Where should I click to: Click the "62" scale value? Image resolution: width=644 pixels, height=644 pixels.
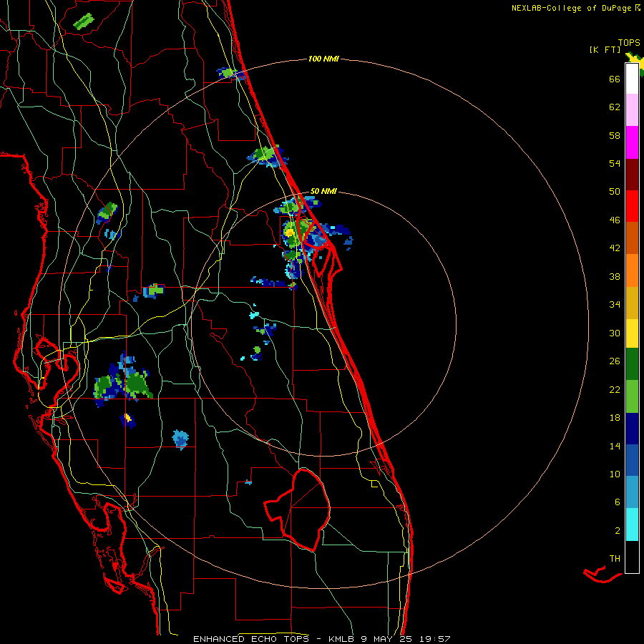click(615, 107)
